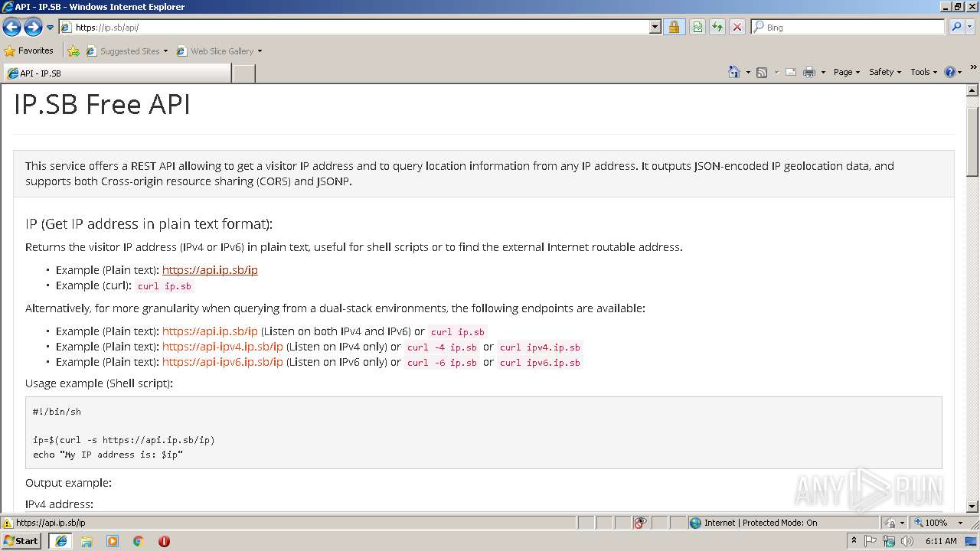The height and width of the screenshot is (551, 980).
Task: Open the https://api-ipv6.ip.sb/ip link
Action: [x=223, y=362]
